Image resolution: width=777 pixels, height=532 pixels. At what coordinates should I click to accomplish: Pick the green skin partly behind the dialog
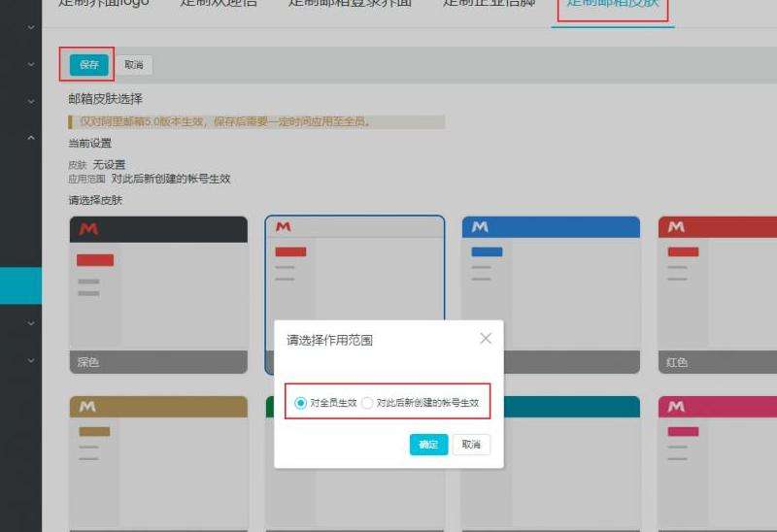coord(355,498)
